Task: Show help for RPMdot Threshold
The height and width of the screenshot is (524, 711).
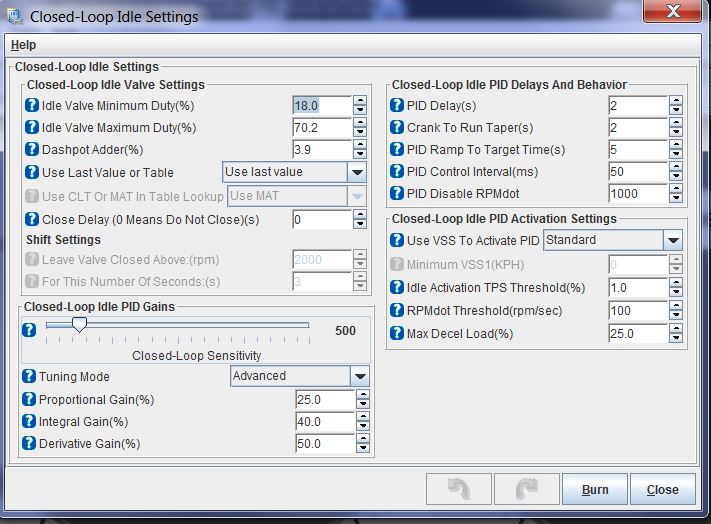Action: click(x=397, y=310)
